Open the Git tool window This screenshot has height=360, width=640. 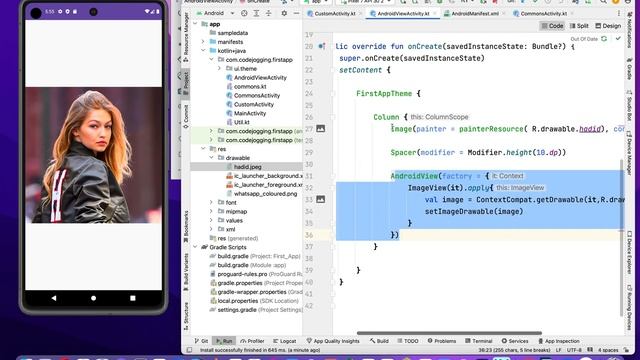point(201,341)
